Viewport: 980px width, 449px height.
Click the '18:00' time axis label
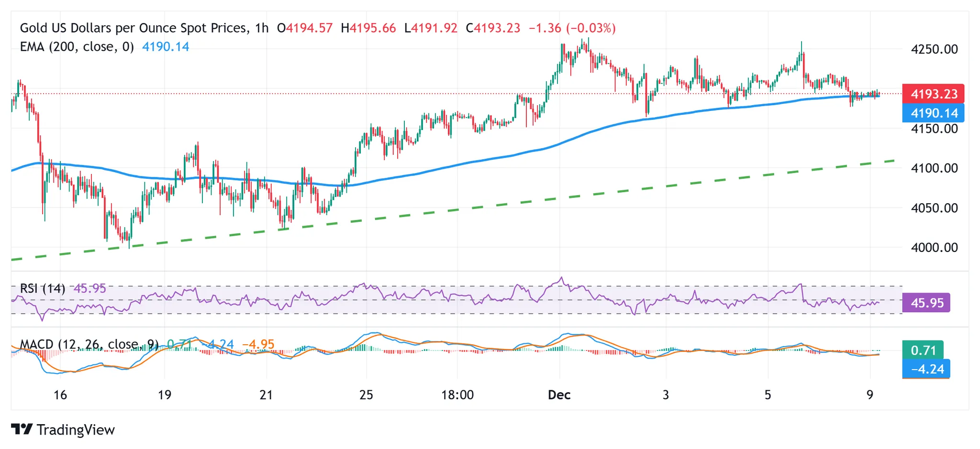coord(457,395)
